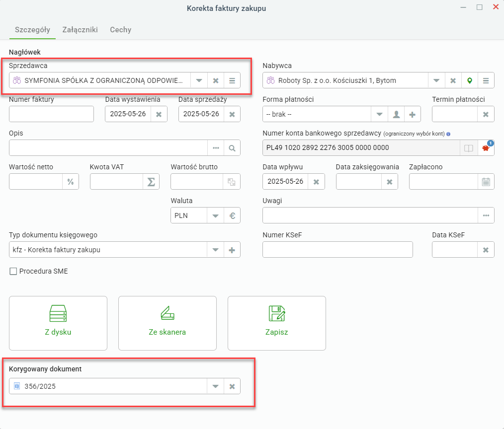Image resolution: width=504 pixels, height=429 pixels.
Task: Click the book icon in bank account field
Action: click(x=469, y=148)
